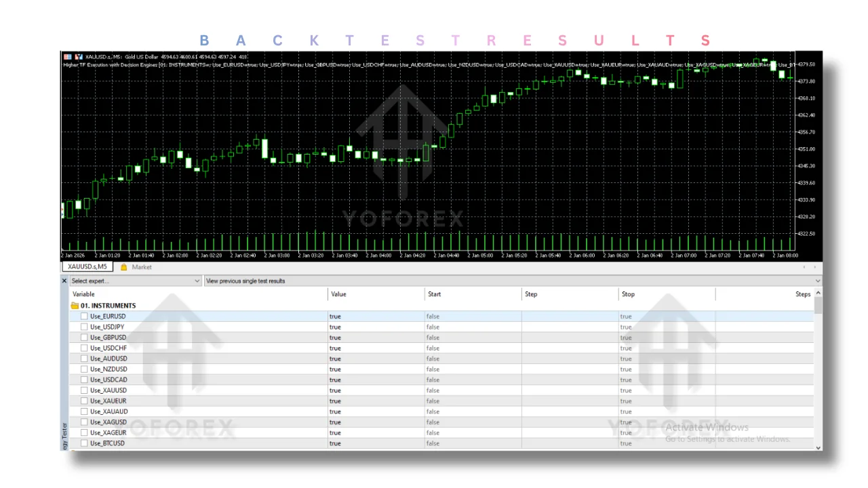868x488 pixels.
Task: Click the Start cell for Use_USDCHF
Action: click(x=473, y=348)
